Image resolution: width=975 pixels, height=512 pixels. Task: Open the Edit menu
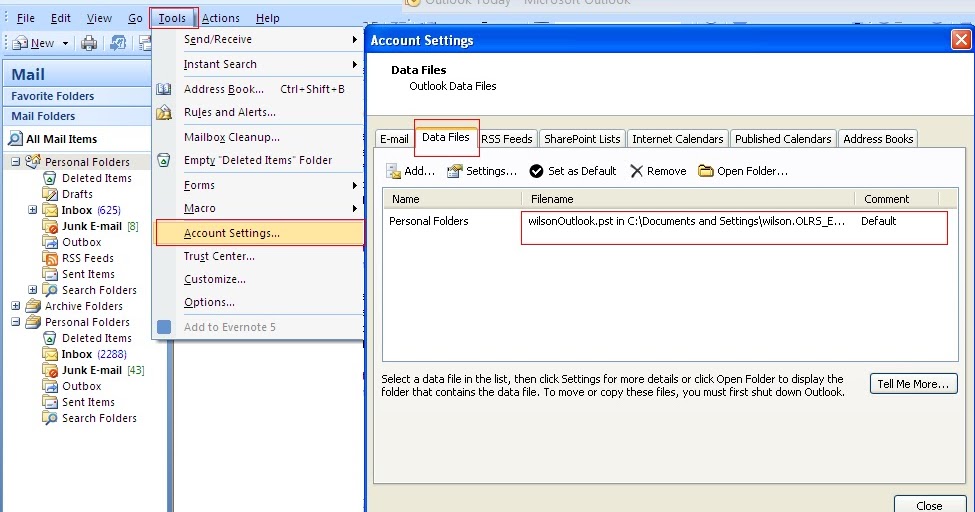(60, 18)
